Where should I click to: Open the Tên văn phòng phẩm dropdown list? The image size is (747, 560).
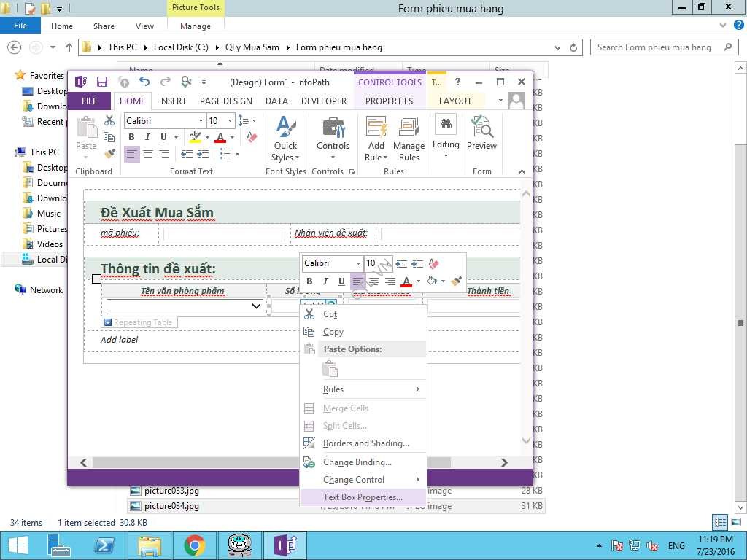256,306
